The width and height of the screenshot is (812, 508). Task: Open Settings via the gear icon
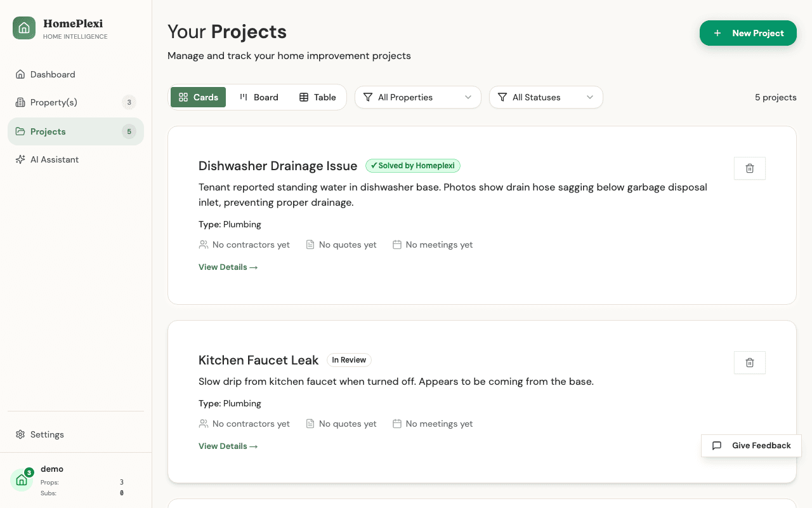pos(20,434)
